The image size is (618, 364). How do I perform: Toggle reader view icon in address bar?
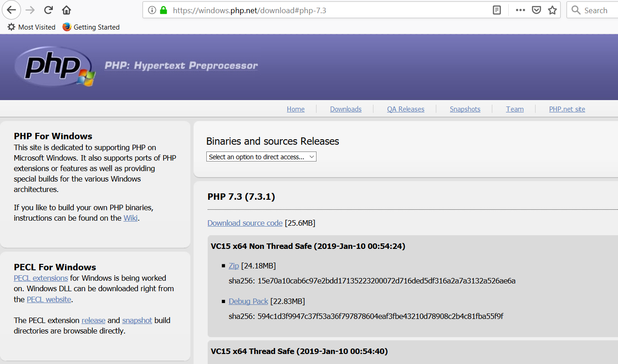click(497, 10)
